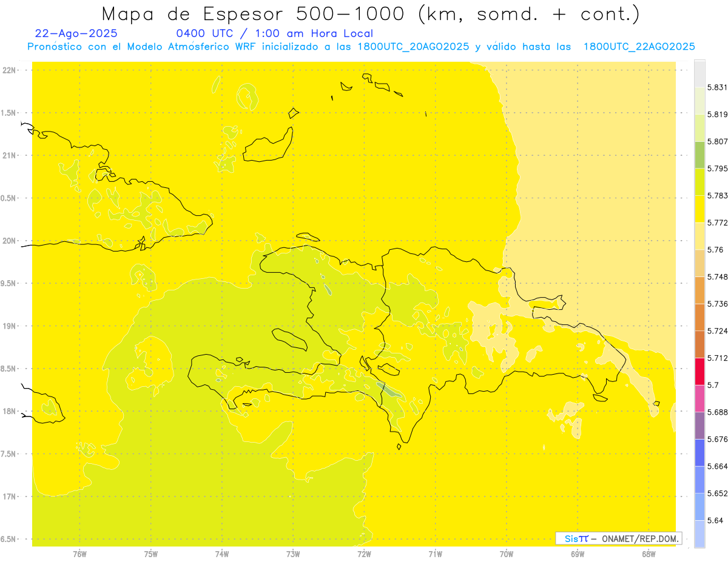The height and width of the screenshot is (562, 728).
Task: Click the legend value 5.652
Action: (x=717, y=493)
